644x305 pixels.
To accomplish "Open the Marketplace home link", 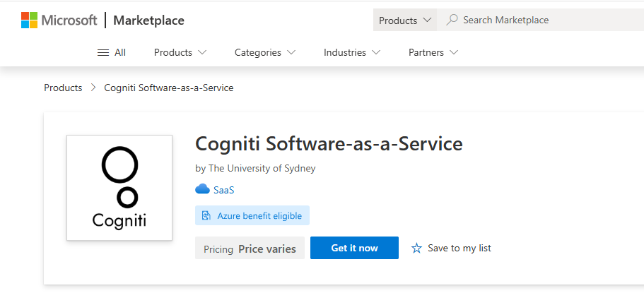I will (148, 20).
